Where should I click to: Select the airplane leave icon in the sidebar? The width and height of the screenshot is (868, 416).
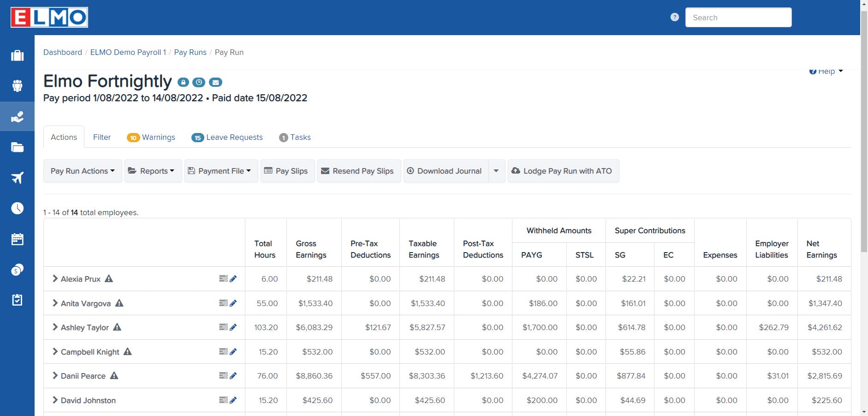(x=17, y=178)
